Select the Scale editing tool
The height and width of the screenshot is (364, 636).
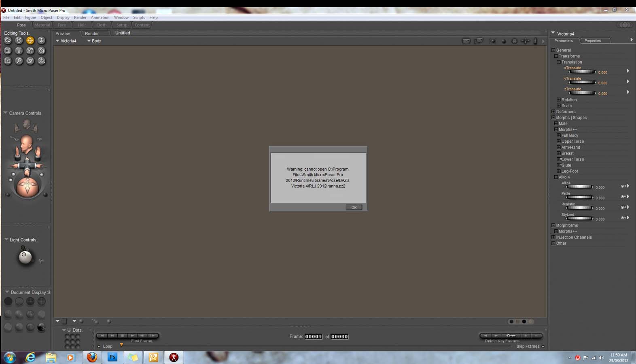(8, 51)
